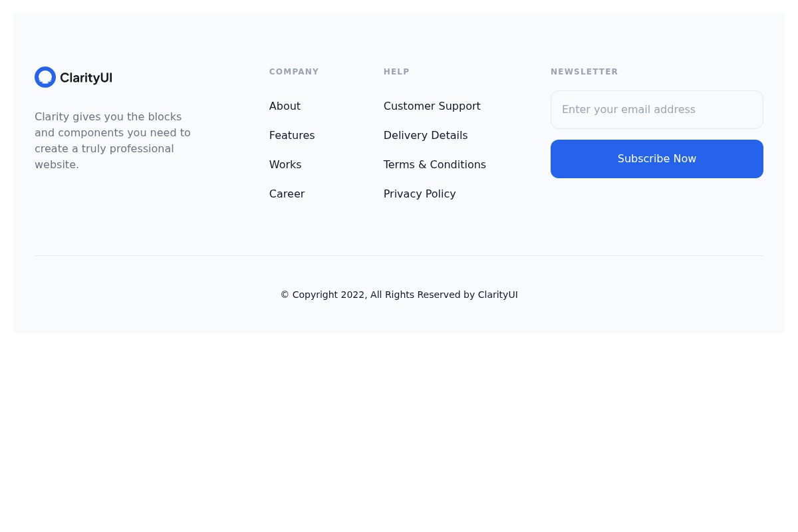The image size is (798, 532).
Task: Open the About page
Action: click(285, 106)
